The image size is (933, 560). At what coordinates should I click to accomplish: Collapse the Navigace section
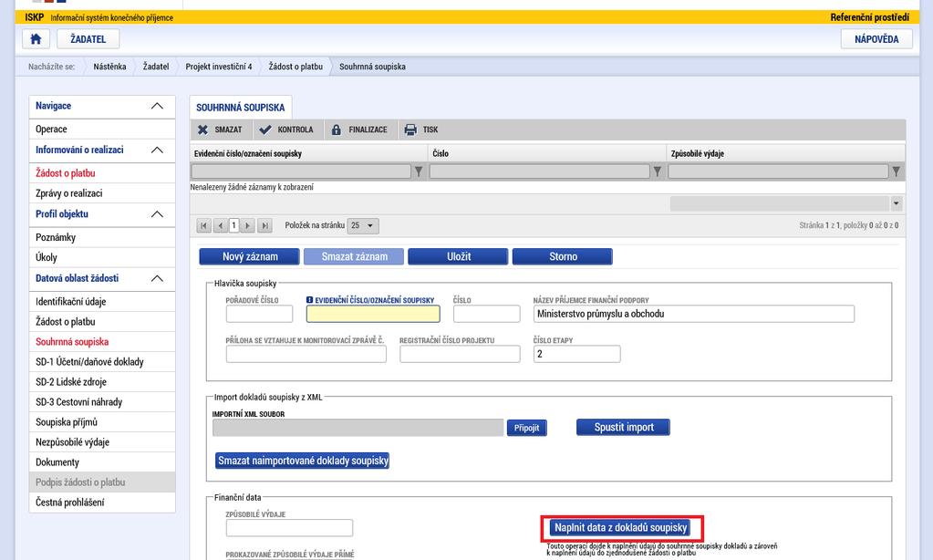click(157, 106)
